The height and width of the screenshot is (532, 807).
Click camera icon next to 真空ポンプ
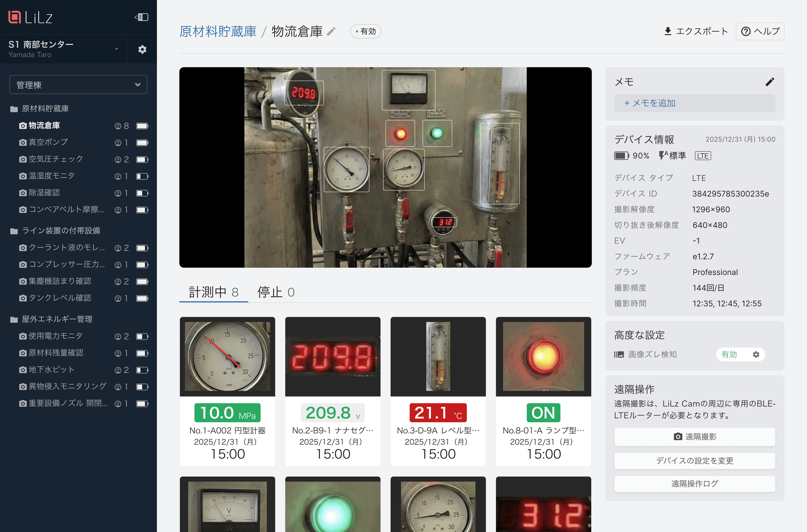pos(23,142)
